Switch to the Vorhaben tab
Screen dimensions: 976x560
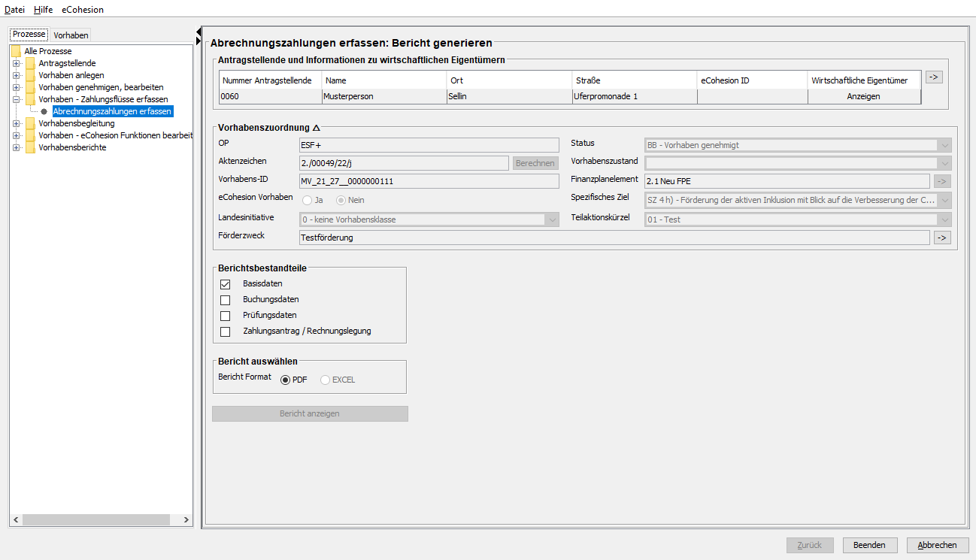pyautogui.click(x=71, y=35)
